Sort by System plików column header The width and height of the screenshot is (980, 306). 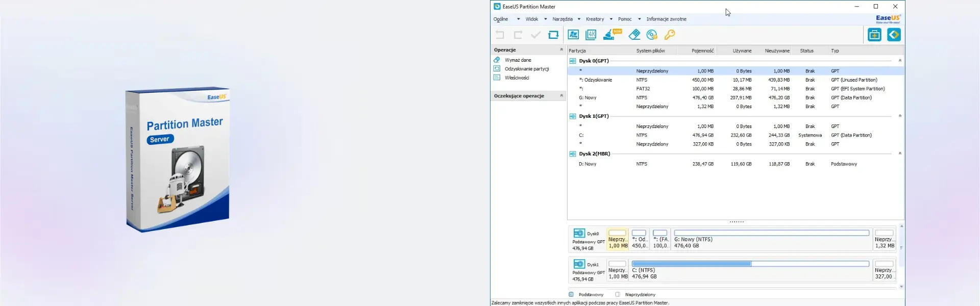point(650,51)
